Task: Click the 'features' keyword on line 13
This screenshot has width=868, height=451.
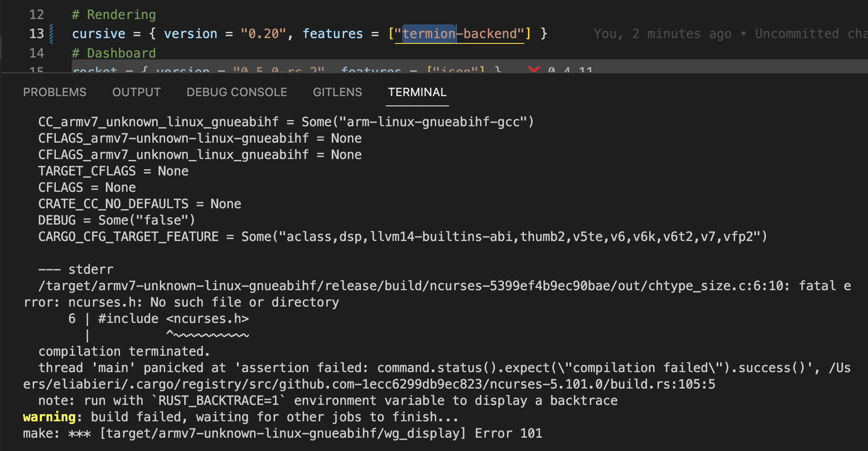Action: tap(333, 34)
